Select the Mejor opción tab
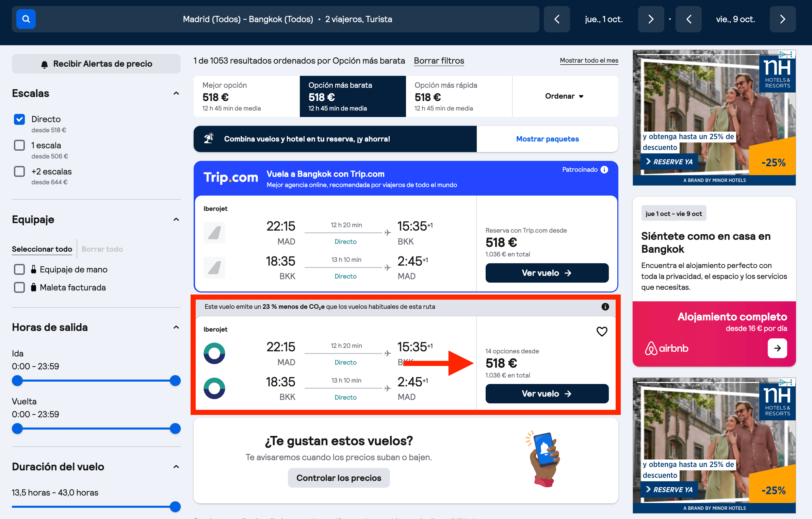This screenshot has height=519, width=812. 247,96
